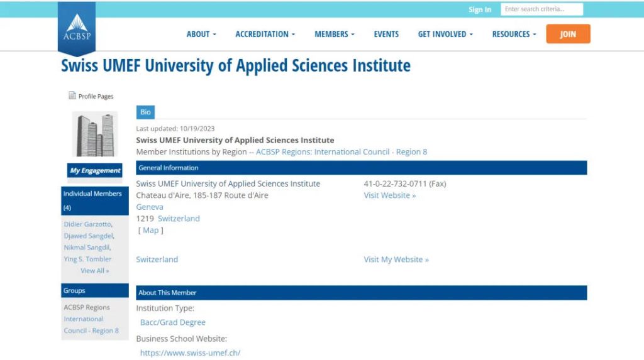Screen dimensions: 644x360
Task: Click the Sign In link
Action: click(480, 9)
